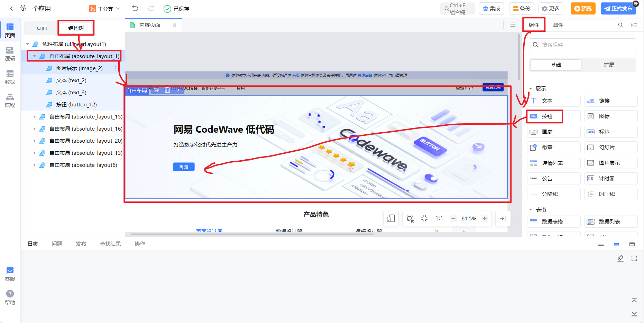Click the 正式发布 publish button
The image size is (644, 323).
click(x=618, y=9)
